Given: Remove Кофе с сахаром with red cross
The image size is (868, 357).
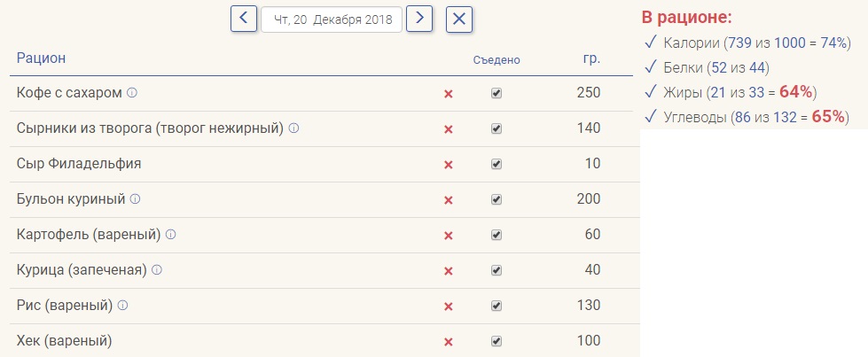Looking at the screenshot, I should [x=449, y=94].
